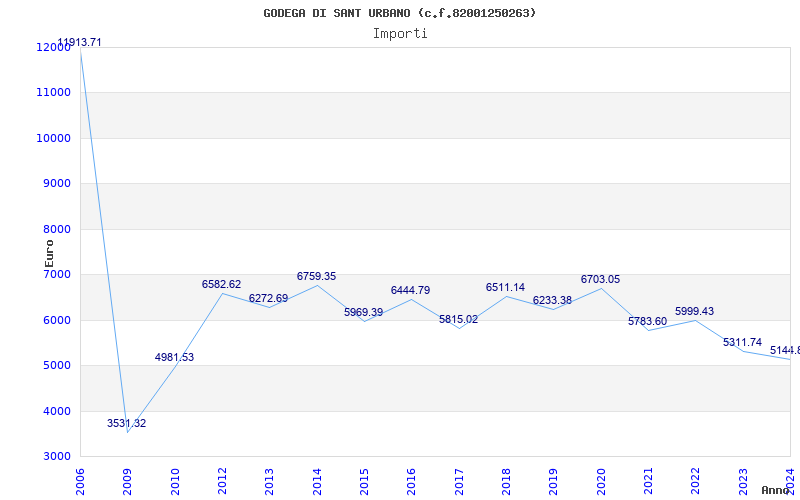Click the y-axis tick 3000
Viewport: 800px width, 500px height.
coord(56,456)
